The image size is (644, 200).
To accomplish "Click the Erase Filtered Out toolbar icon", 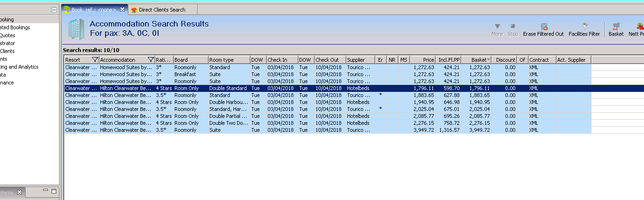I will coord(544,26).
